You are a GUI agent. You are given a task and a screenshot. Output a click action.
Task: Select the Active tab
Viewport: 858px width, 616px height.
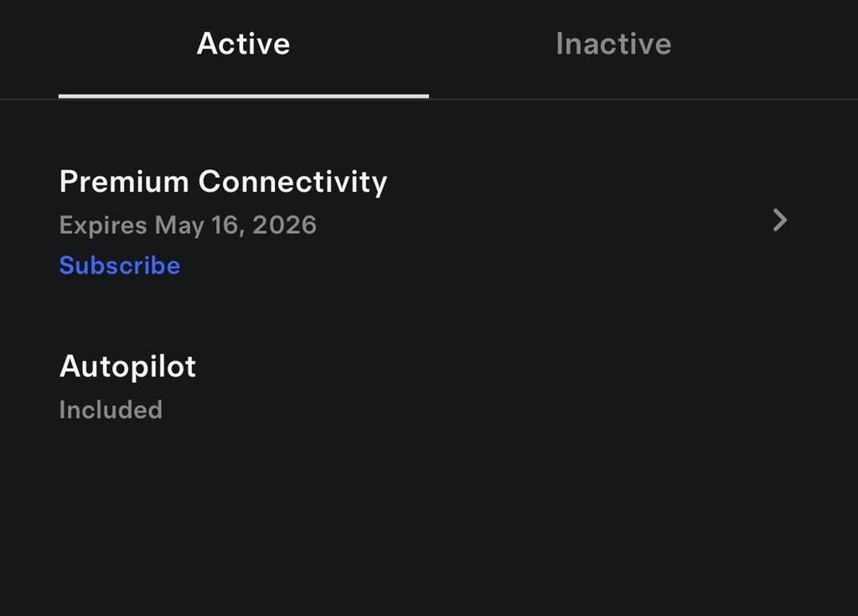coord(243,44)
